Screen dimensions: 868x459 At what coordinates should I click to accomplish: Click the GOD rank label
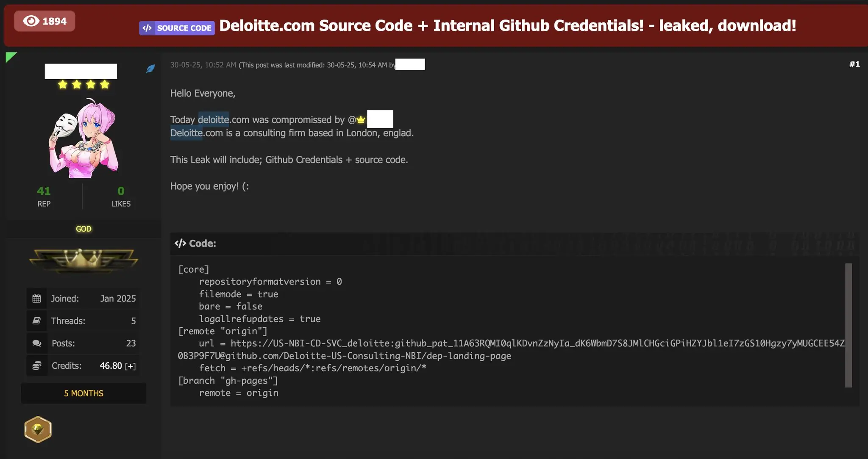(x=83, y=229)
